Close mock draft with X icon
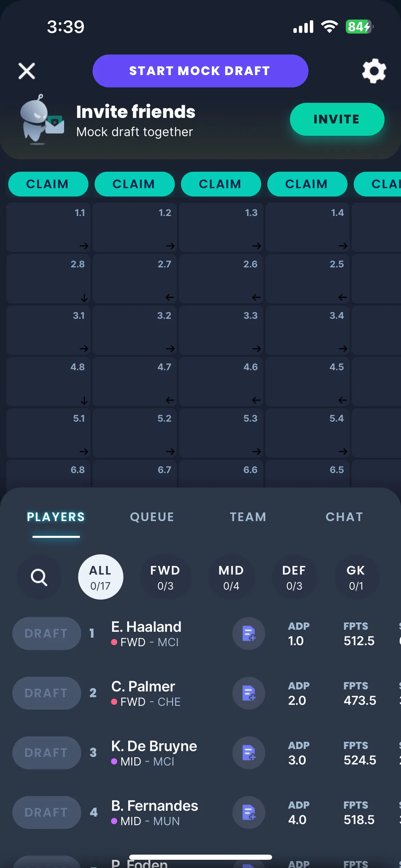 point(27,71)
